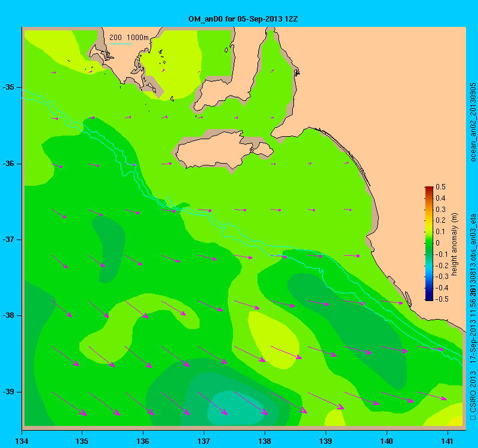The image size is (478, 448).
Task: Click the obs_an03_eta vertical label
Action: pos(473,237)
